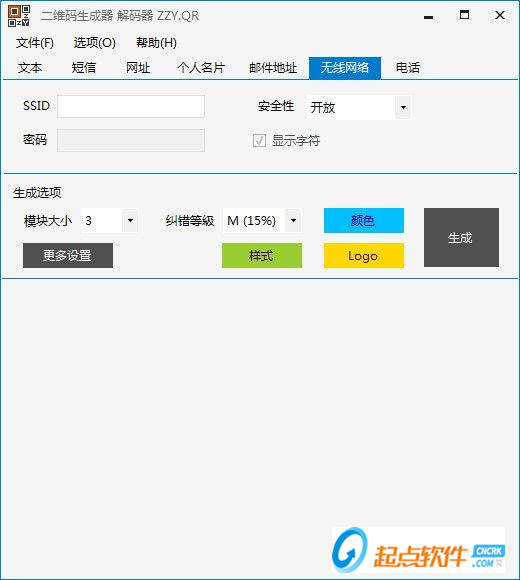
Task: Click the 更多设置 button
Action: coord(68,256)
